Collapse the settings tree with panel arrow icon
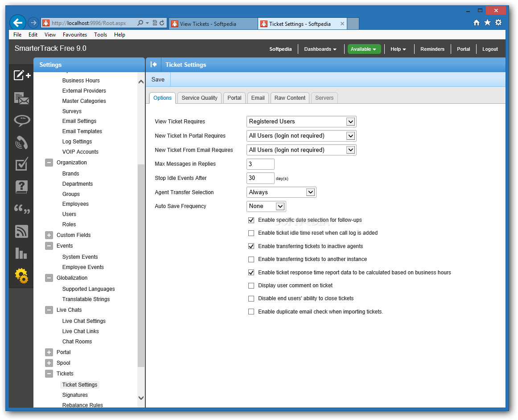 [x=154, y=65]
